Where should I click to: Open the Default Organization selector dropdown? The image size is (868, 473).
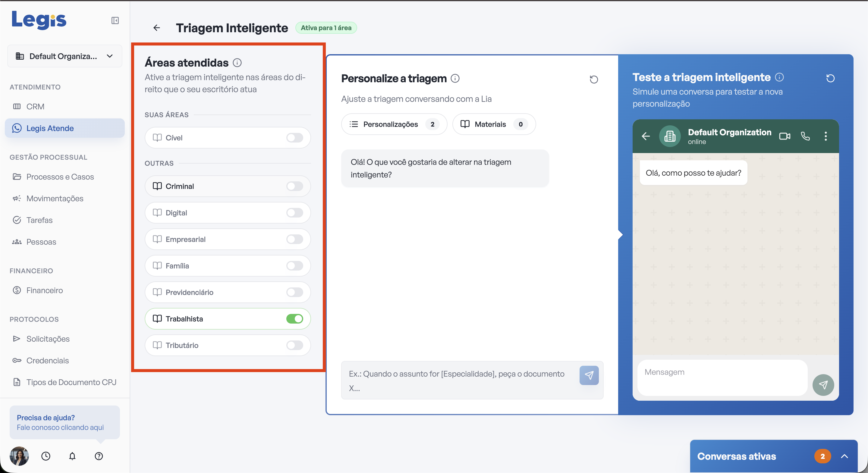click(65, 56)
